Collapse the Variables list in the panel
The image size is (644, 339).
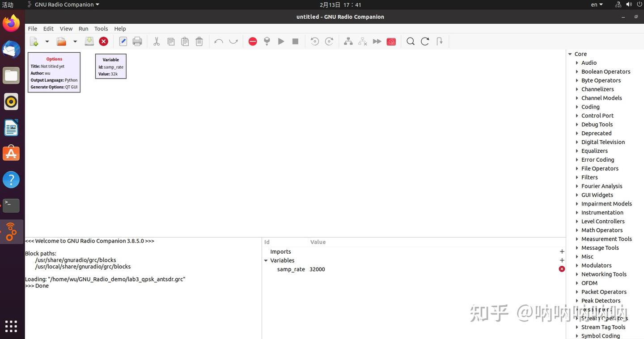(266, 260)
